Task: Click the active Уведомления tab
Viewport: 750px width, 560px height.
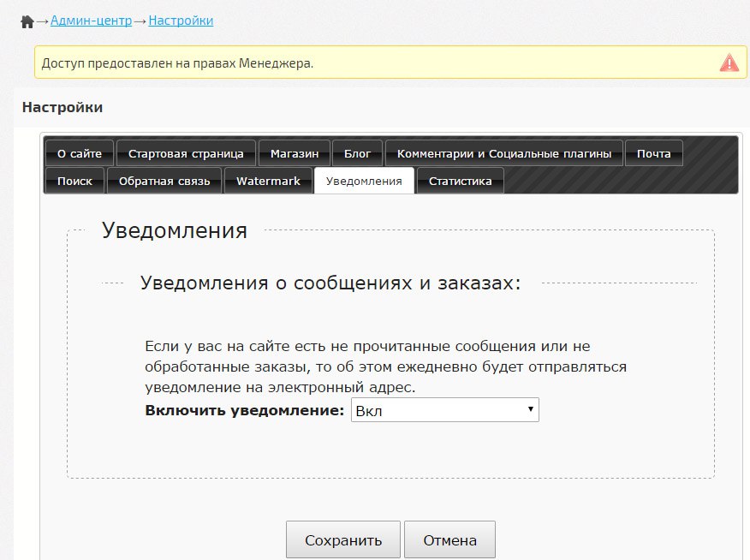Action: click(364, 182)
